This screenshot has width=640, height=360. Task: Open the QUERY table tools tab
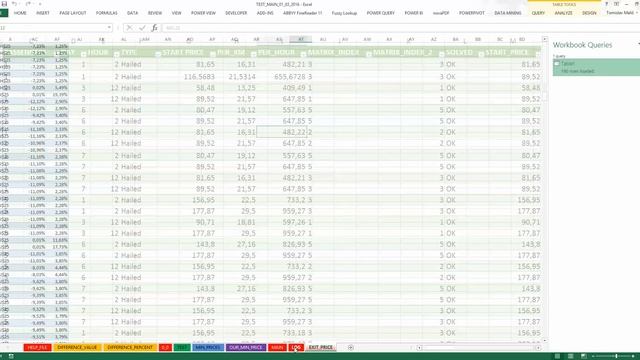538,13
